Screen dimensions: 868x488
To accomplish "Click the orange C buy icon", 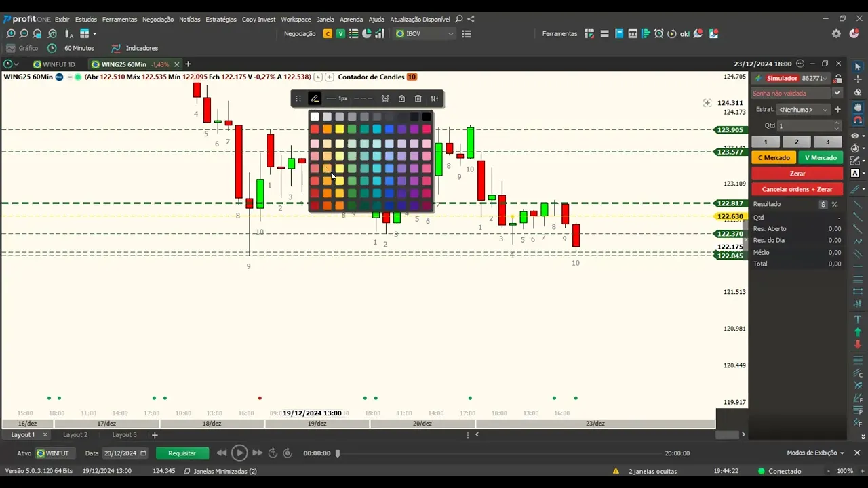I will pyautogui.click(x=328, y=33).
